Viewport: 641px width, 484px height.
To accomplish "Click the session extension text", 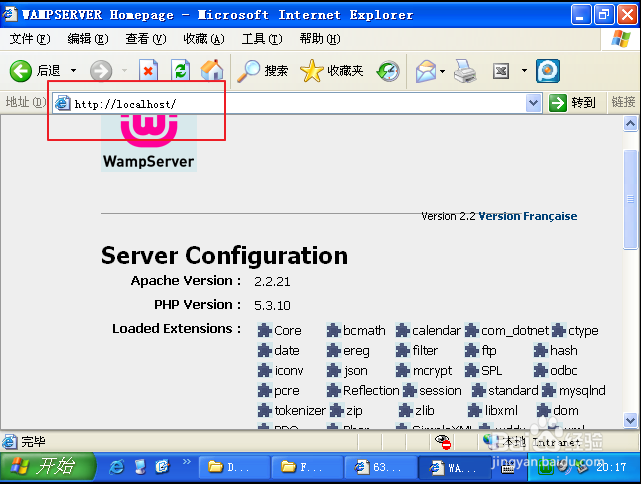I will coord(440,391).
